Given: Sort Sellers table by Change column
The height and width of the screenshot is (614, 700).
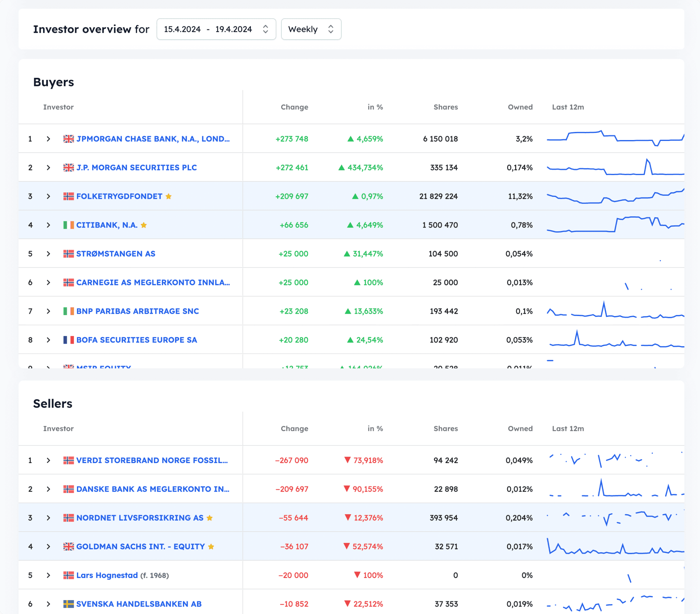Looking at the screenshot, I should 295,429.
